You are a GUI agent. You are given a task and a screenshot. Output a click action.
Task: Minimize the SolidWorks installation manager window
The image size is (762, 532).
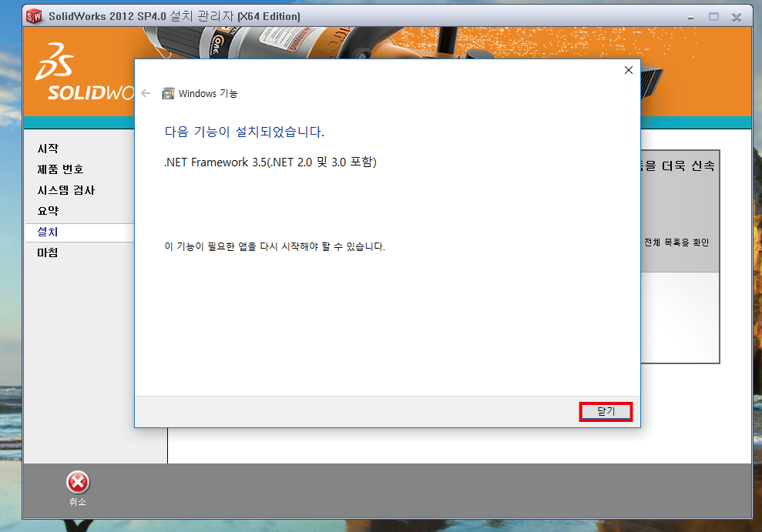690,17
